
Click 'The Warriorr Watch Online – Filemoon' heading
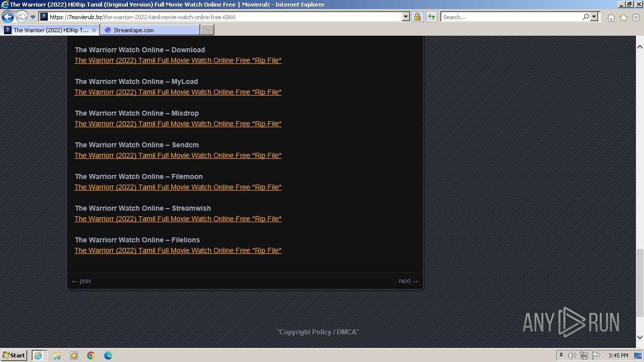[139, 176]
